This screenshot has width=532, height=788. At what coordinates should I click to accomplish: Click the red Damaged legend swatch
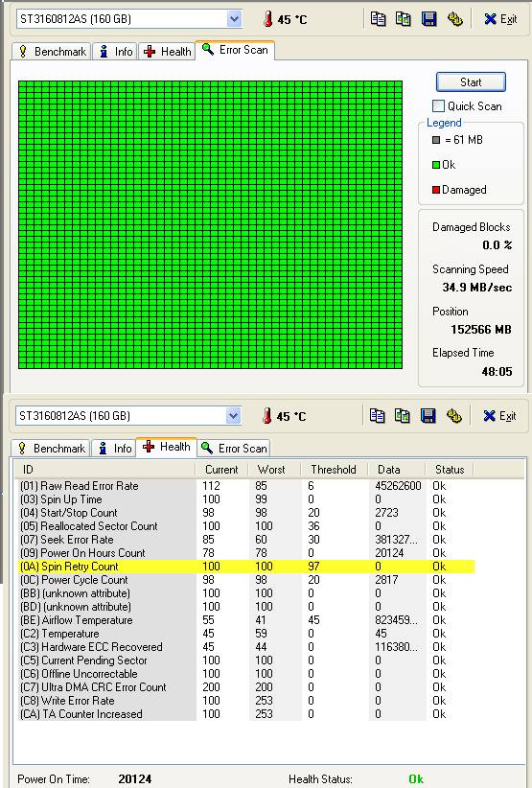(436, 190)
